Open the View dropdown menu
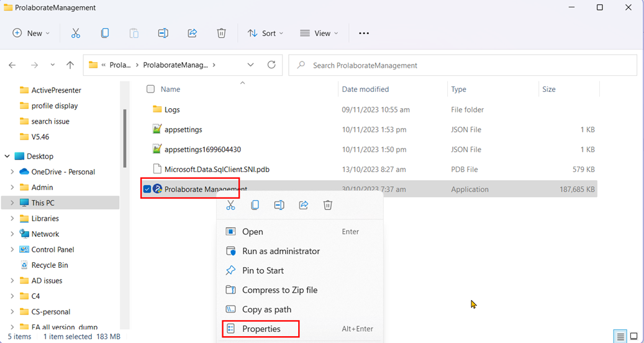 [319, 34]
